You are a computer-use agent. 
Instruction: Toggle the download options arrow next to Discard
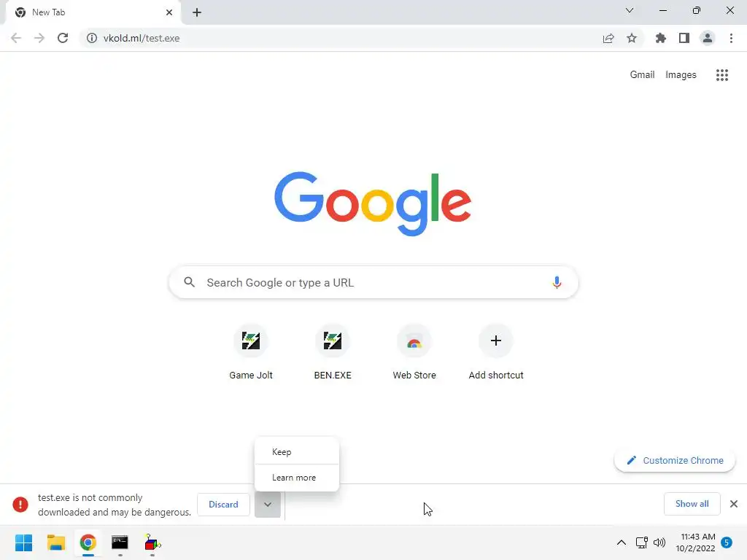[268, 505]
